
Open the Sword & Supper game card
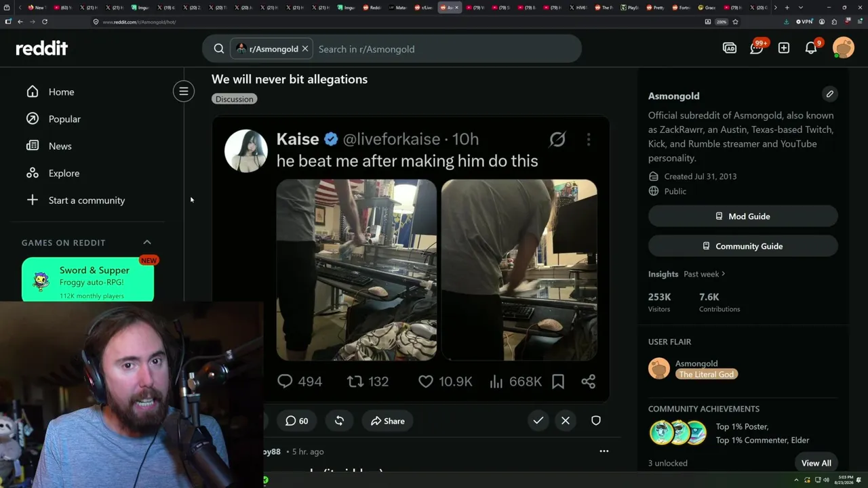[x=88, y=279]
